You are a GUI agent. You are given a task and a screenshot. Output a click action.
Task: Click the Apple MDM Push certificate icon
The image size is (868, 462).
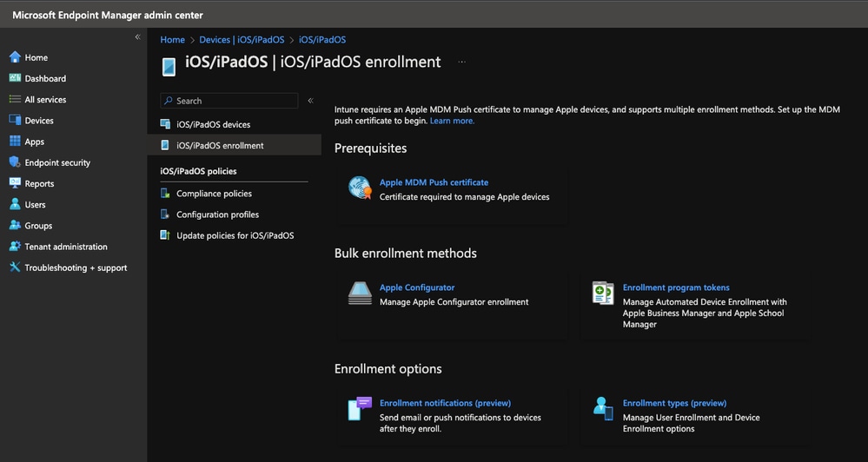pos(360,188)
